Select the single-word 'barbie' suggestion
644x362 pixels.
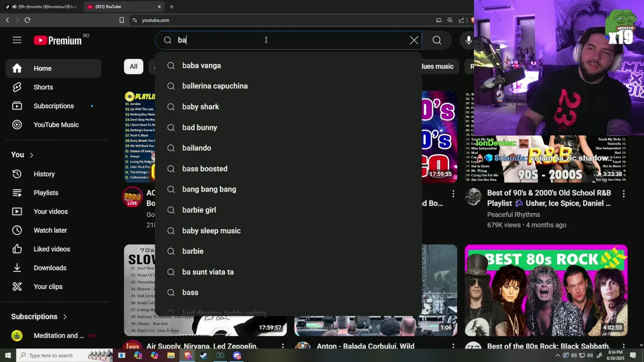pyautogui.click(x=288, y=251)
